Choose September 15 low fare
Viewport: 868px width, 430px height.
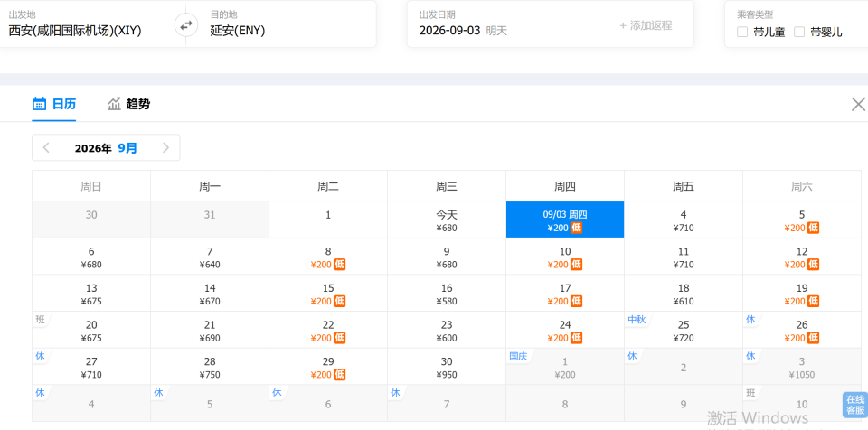[328, 294]
